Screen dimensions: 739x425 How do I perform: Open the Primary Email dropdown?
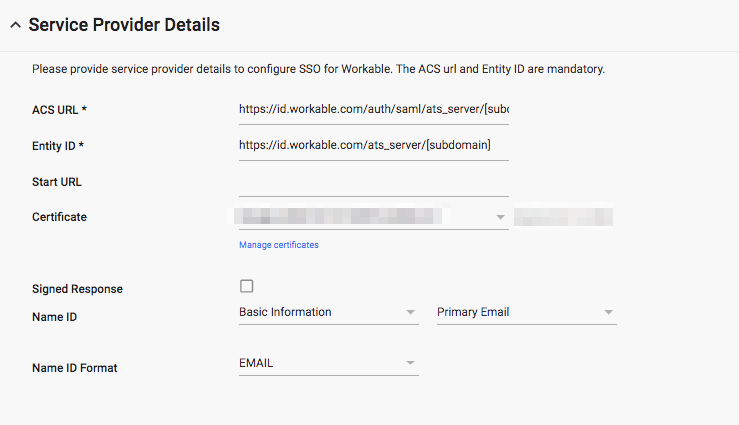pyautogui.click(x=526, y=312)
